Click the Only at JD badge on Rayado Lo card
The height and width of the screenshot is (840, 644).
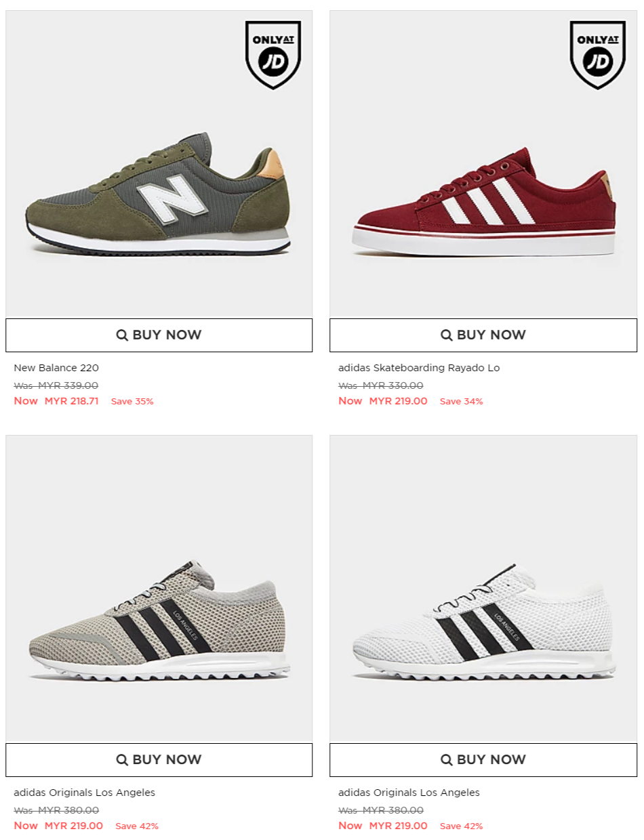click(x=597, y=55)
